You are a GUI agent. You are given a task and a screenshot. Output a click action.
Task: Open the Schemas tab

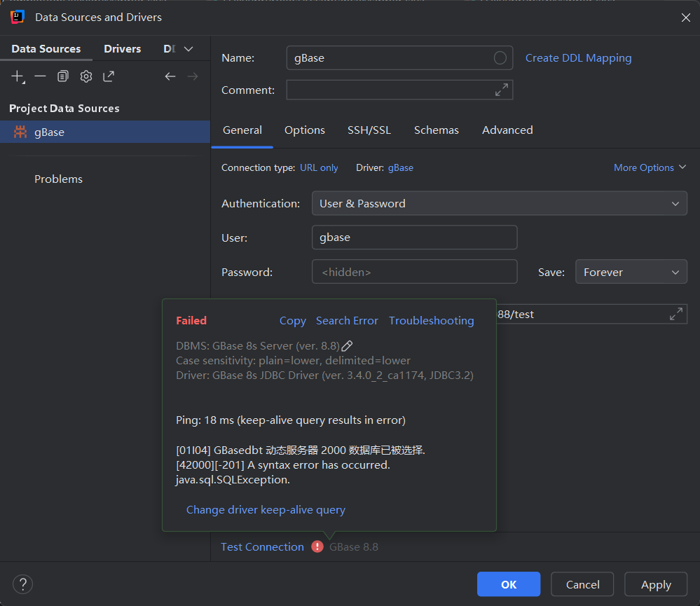tap(436, 130)
